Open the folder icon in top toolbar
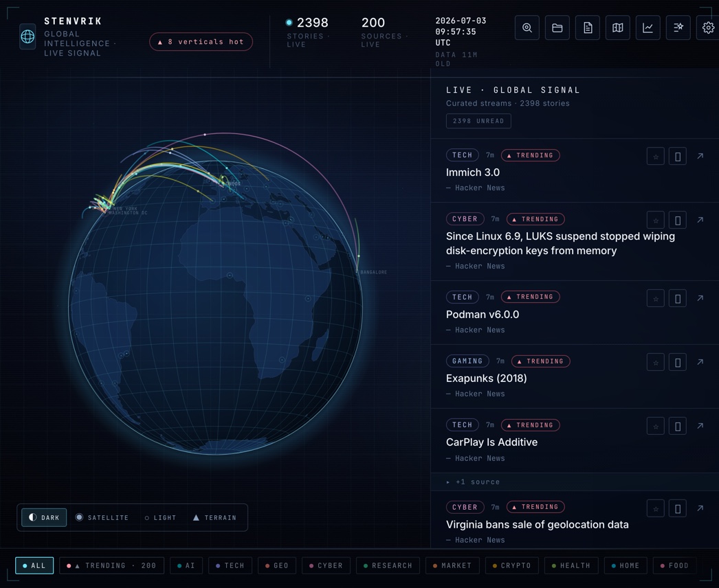The image size is (719, 588). (557, 28)
